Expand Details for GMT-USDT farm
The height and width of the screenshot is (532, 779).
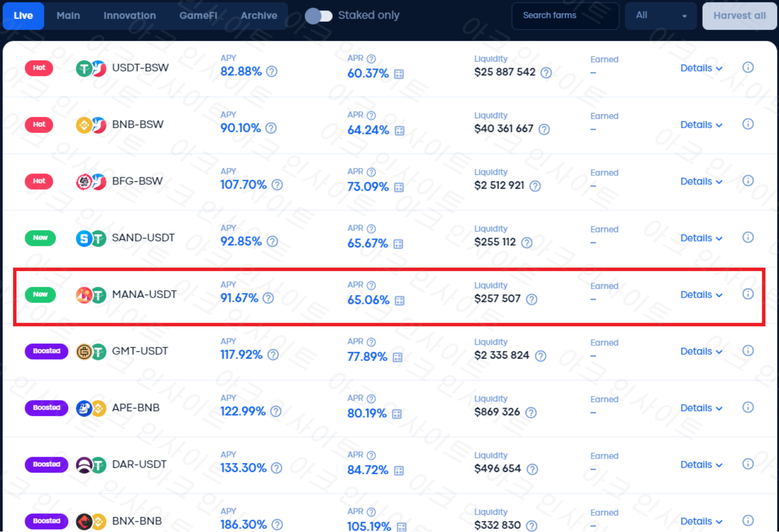tap(701, 351)
